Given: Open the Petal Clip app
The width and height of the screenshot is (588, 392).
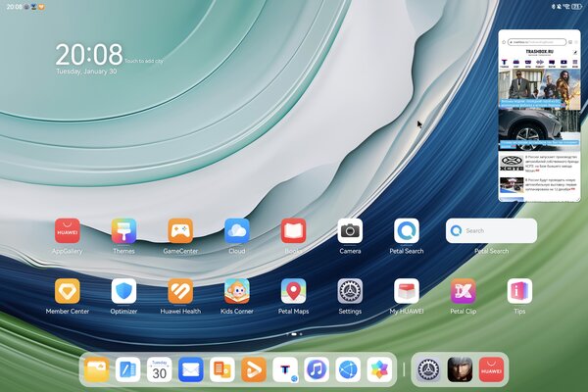Looking at the screenshot, I should (x=464, y=291).
